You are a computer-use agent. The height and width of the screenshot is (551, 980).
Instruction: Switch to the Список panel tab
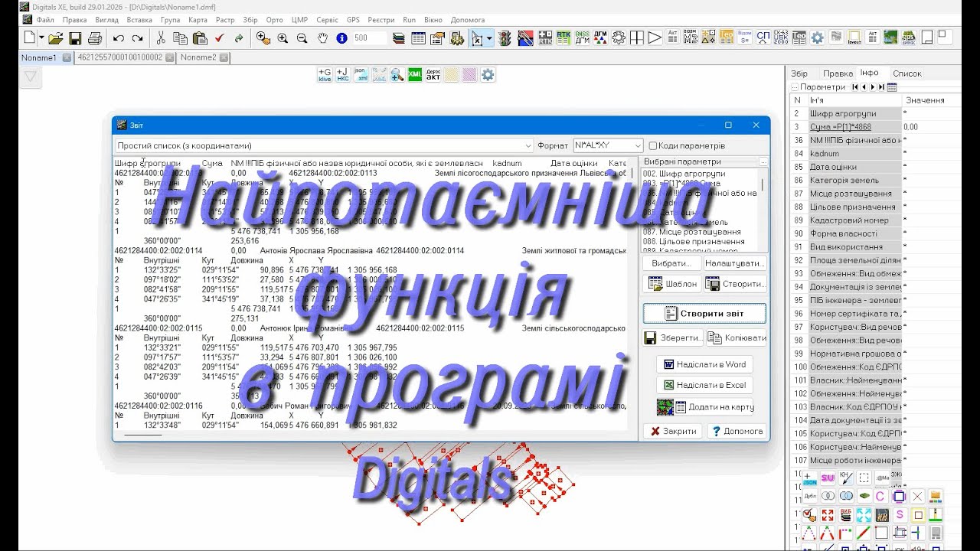pyautogui.click(x=907, y=73)
